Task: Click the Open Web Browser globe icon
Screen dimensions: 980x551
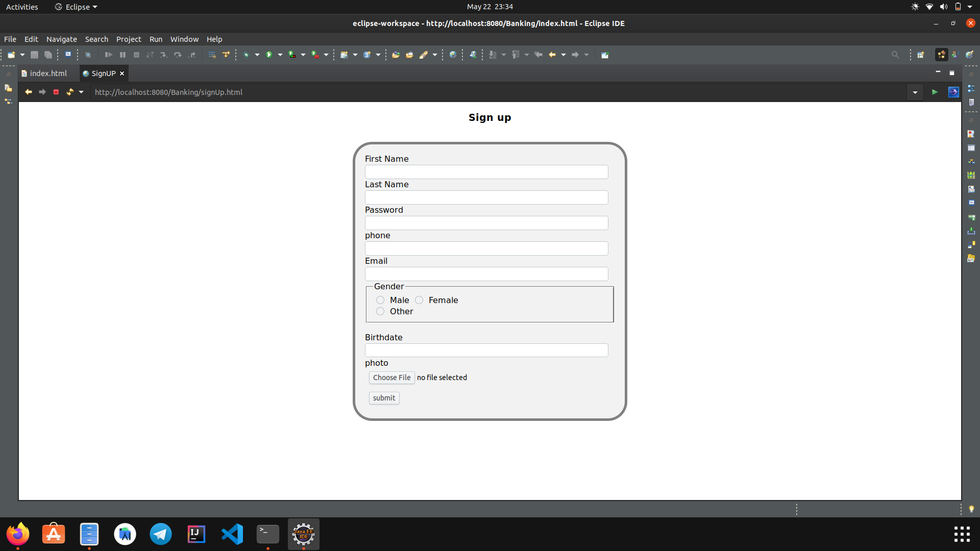Action: click(x=453, y=55)
